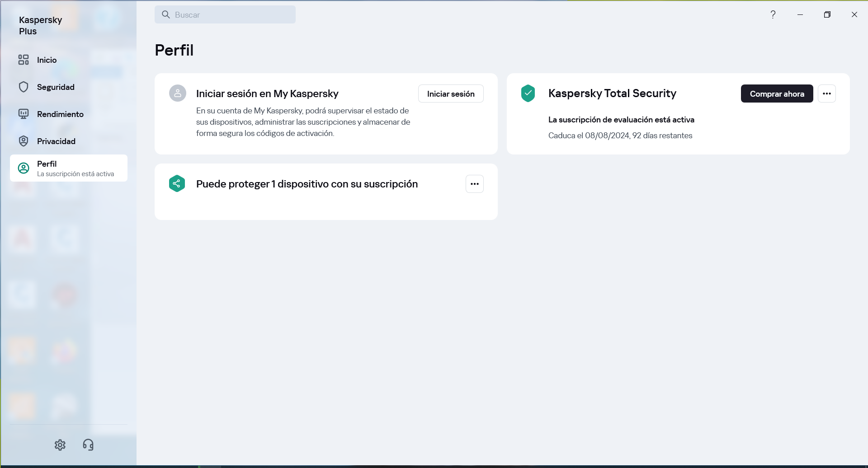Screen dimensions: 868x468
Task: Click the My Kaspersky account description paragraph
Action: point(303,122)
